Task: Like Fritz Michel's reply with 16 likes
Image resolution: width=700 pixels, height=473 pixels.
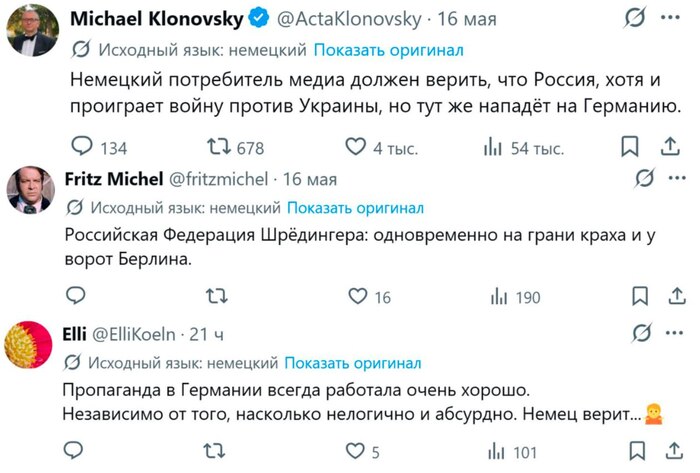Action: pos(358,296)
